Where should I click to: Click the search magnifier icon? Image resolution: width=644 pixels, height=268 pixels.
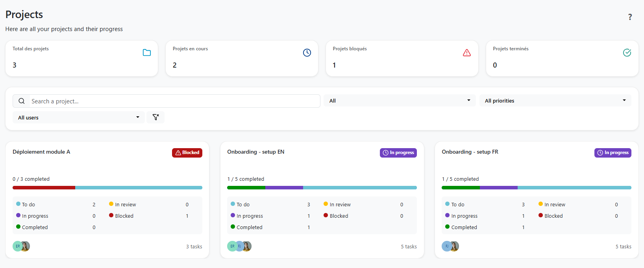[22, 101]
